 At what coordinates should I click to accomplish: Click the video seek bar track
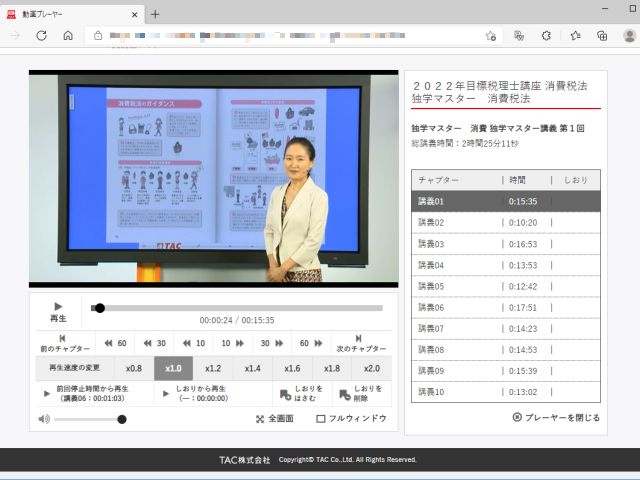pyautogui.click(x=240, y=308)
